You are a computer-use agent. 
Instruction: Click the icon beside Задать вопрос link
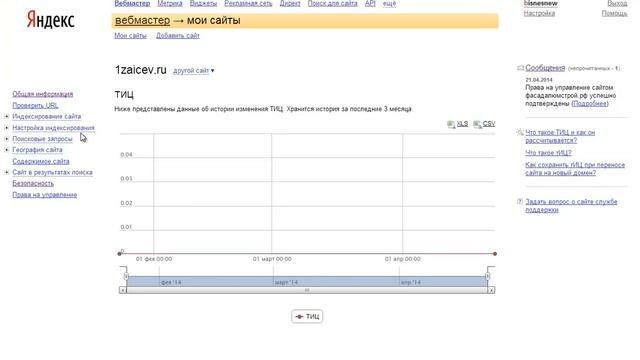[520, 201]
